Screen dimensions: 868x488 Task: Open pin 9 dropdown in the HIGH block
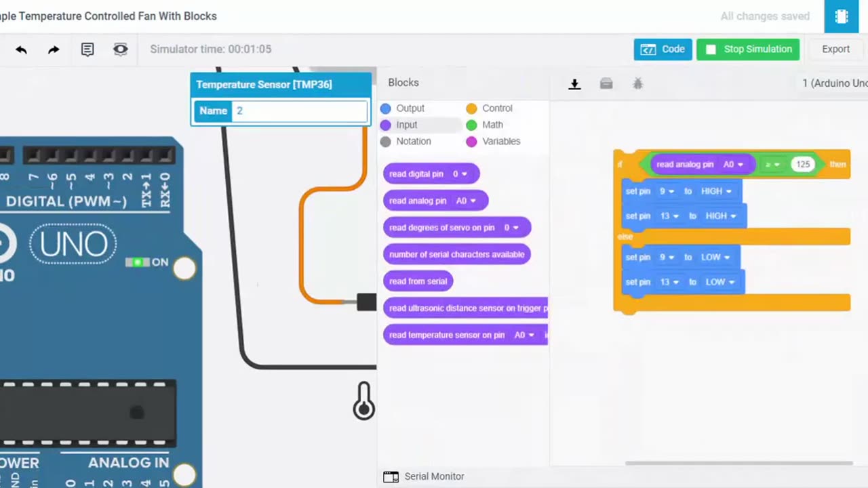(667, 191)
